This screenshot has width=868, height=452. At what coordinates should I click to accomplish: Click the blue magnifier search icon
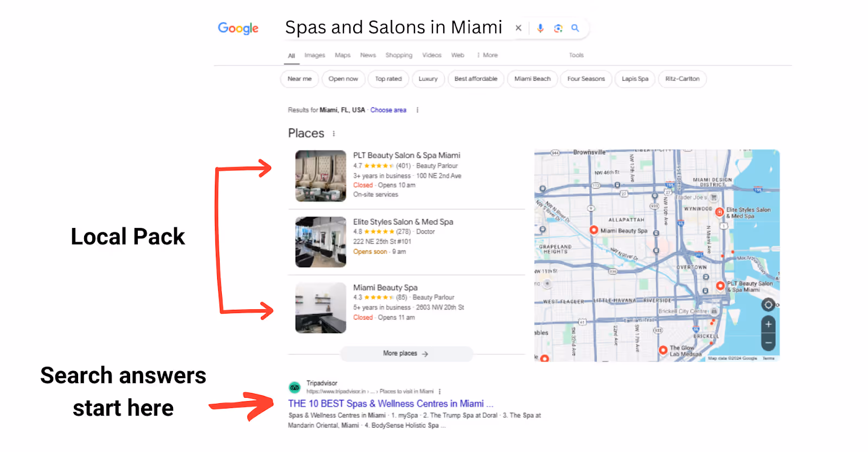tap(575, 28)
